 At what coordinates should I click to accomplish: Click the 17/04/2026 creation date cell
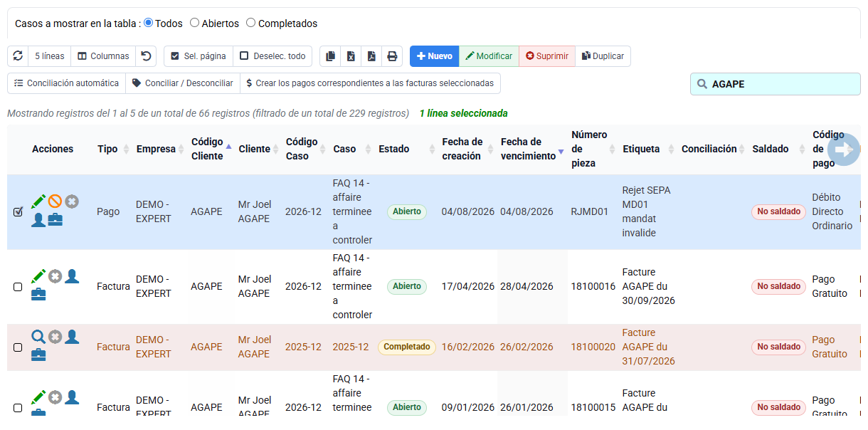coord(467,286)
